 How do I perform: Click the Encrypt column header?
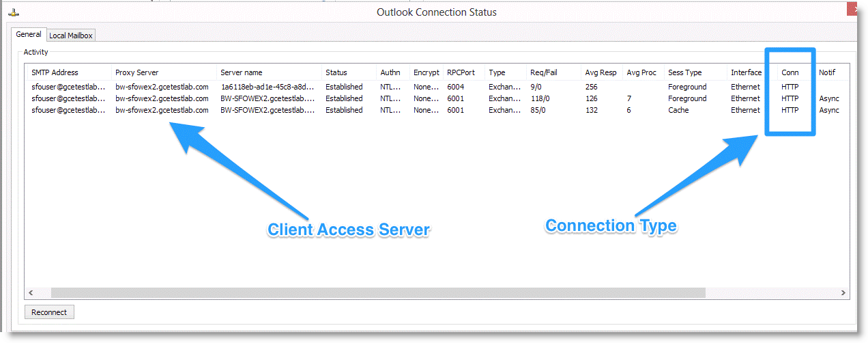[x=426, y=72]
